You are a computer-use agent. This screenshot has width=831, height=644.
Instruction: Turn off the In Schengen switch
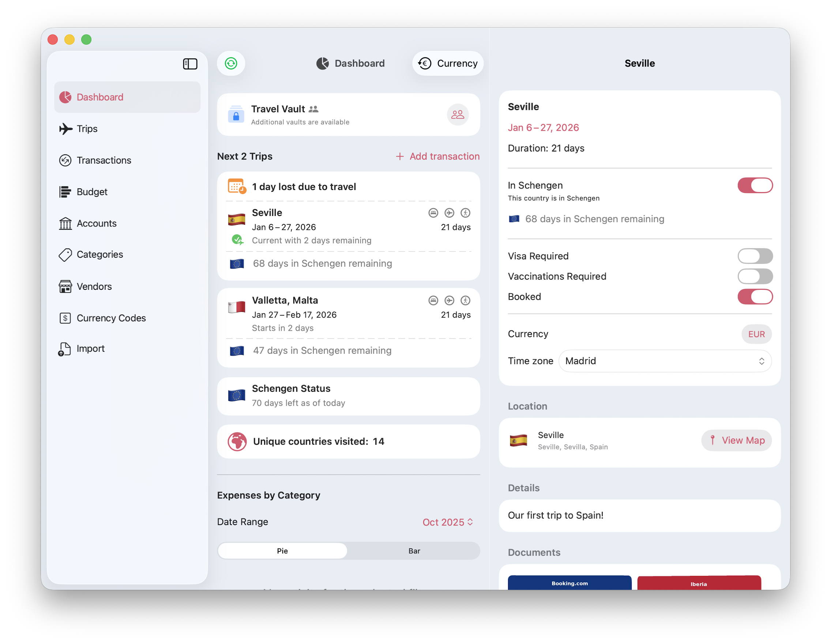[755, 186]
